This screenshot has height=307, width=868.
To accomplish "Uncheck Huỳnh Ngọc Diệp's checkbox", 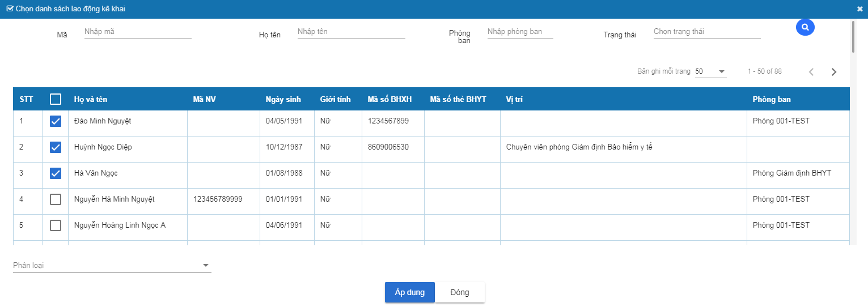I will 56,147.
